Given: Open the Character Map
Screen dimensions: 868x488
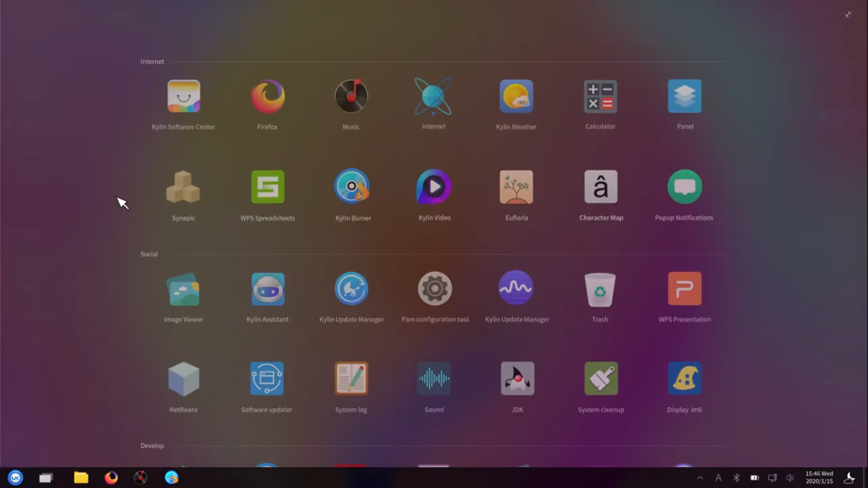Looking at the screenshot, I should pos(600,187).
